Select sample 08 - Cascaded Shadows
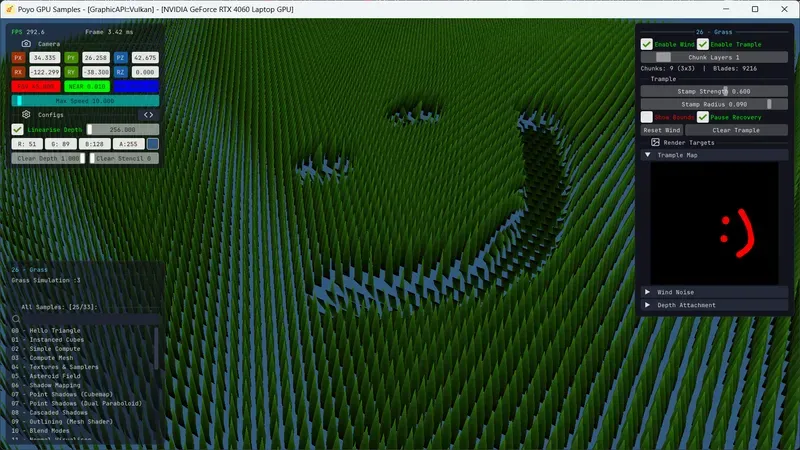 click(49, 413)
